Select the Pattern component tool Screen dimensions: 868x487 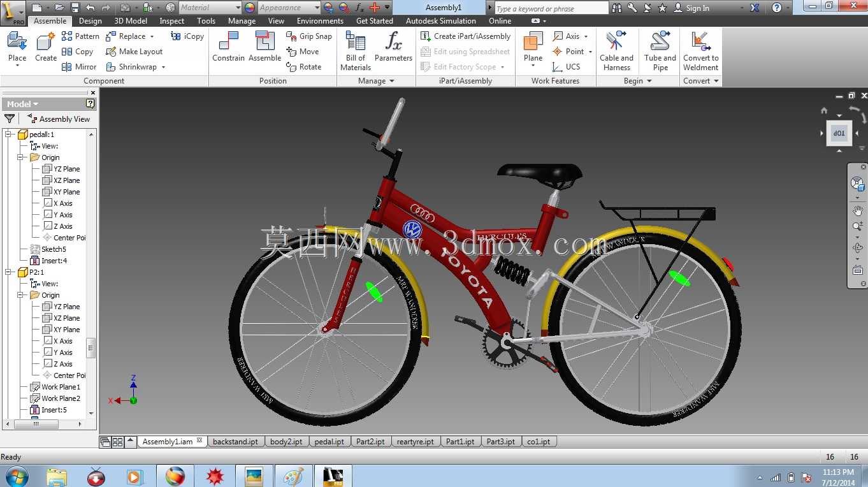click(80, 36)
